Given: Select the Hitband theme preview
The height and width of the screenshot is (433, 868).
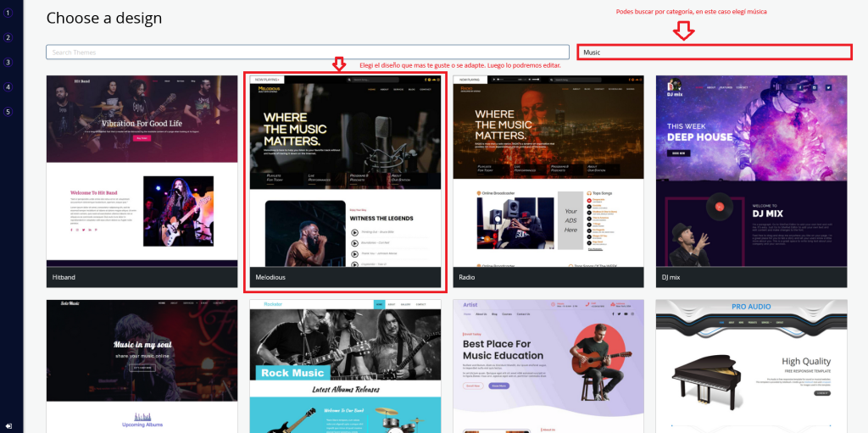Looking at the screenshot, I should [x=142, y=170].
